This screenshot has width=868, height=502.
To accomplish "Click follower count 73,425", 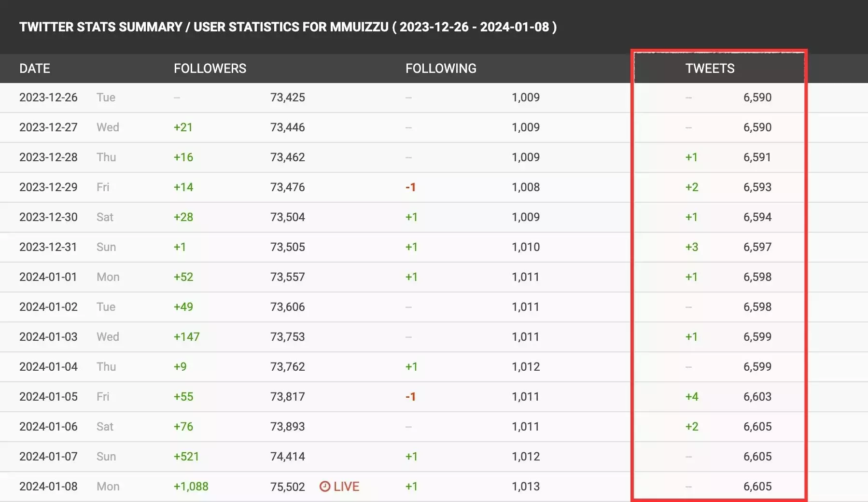I will tap(288, 97).
